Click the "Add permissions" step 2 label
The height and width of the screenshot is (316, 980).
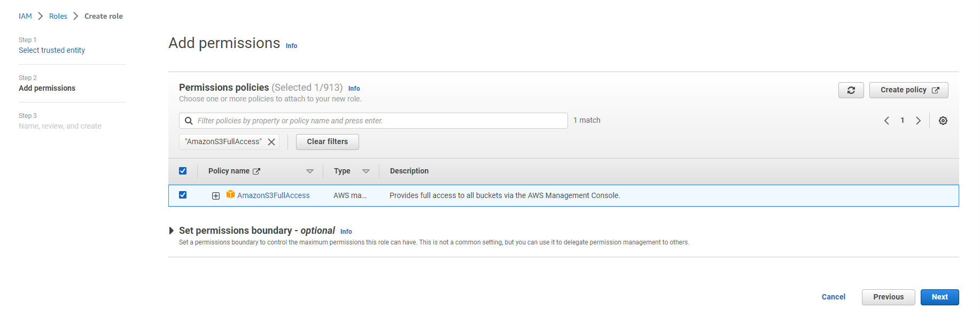[47, 88]
